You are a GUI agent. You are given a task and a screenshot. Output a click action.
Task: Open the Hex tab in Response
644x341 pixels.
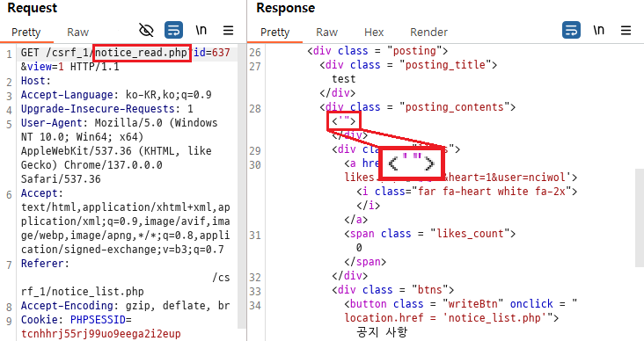coord(374,32)
